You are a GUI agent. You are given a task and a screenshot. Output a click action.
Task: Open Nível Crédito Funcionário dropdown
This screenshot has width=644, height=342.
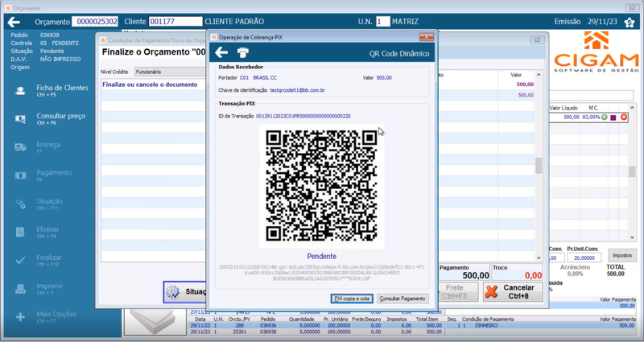point(170,72)
